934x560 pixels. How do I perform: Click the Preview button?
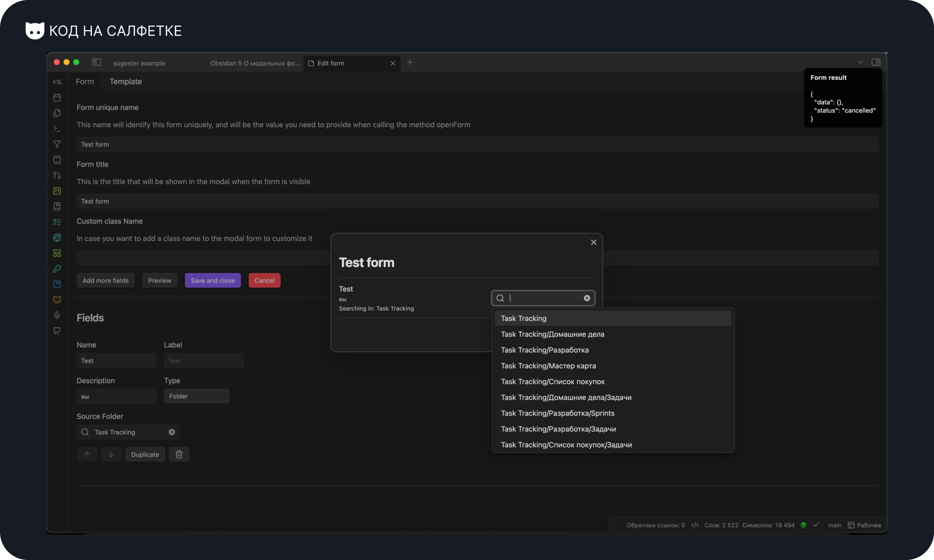(x=160, y=280)
